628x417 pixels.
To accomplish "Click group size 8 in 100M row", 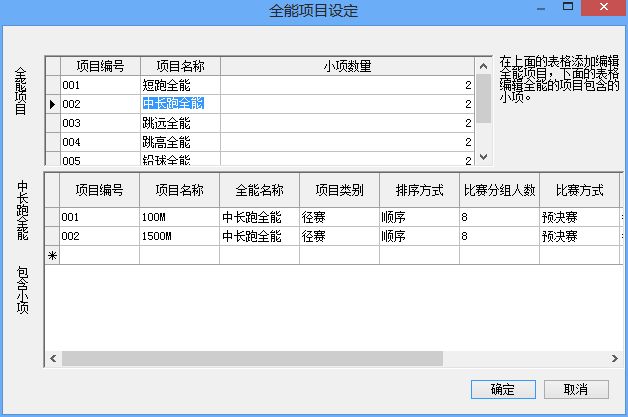I will 499,217.
